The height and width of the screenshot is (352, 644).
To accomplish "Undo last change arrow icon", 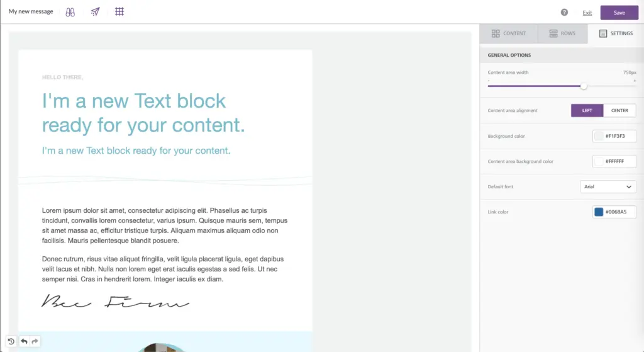I will coord(25,341).
